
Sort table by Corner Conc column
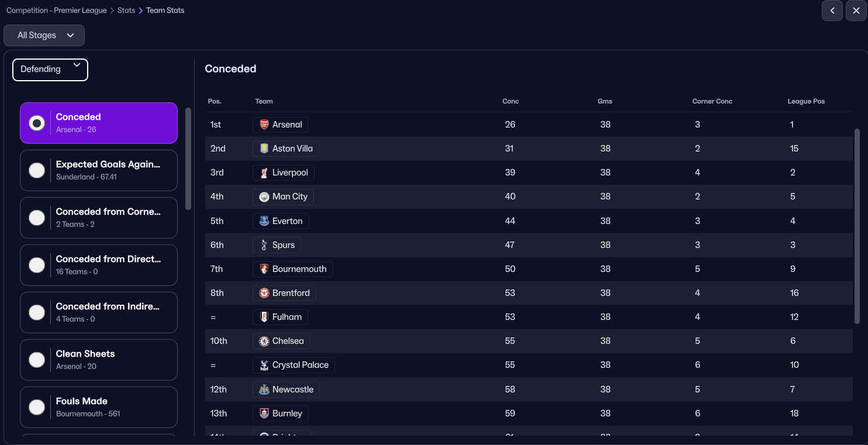(x=712, y=101)
